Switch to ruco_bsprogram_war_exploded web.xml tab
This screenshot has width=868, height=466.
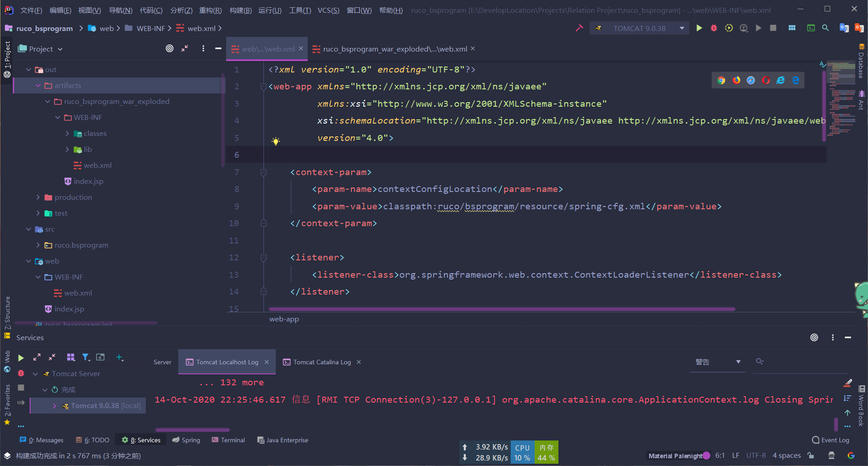click(395, 49)
